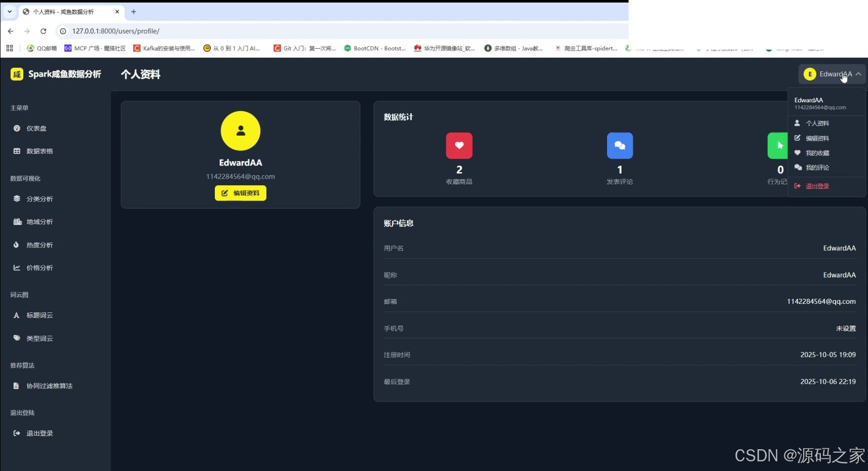Open a new browser tab

(134, 12)
